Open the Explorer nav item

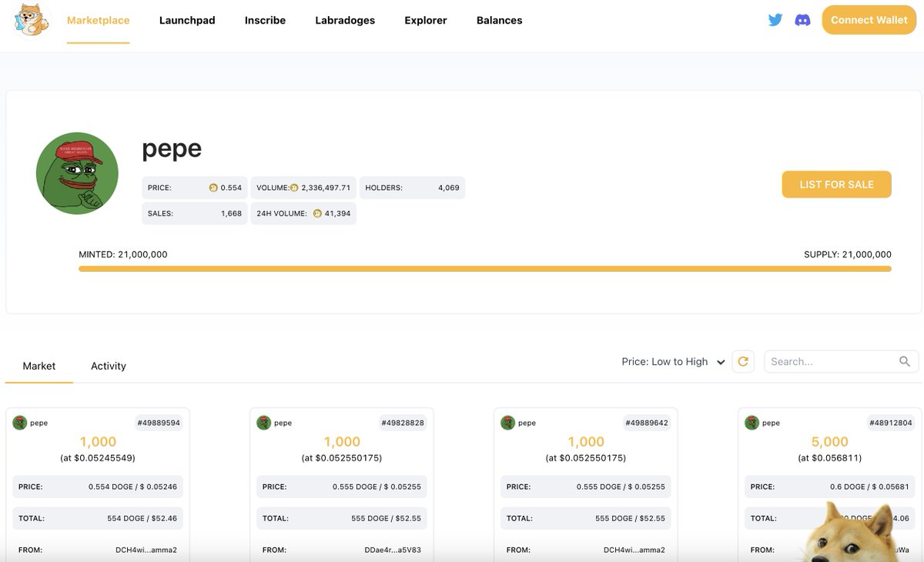426,21
